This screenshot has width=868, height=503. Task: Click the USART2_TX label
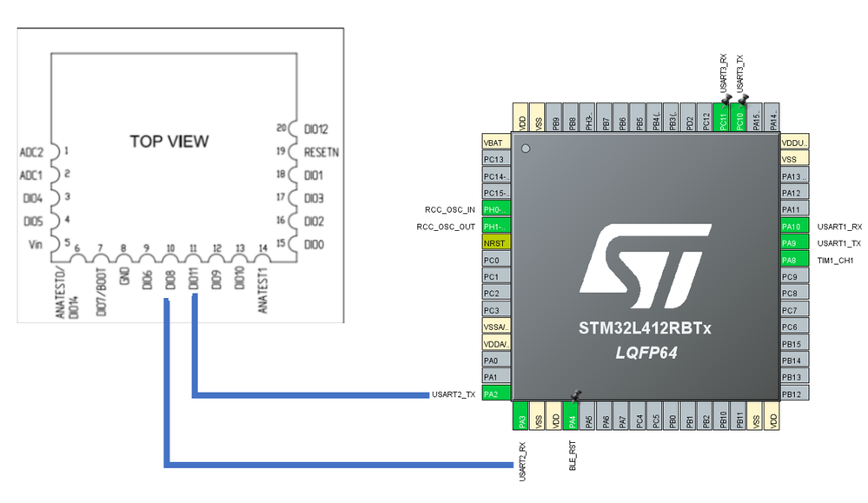click(454, 394)
